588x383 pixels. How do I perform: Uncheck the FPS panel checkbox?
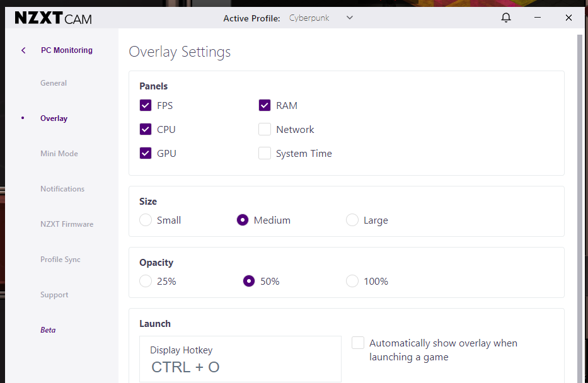(x=146, y=106)
